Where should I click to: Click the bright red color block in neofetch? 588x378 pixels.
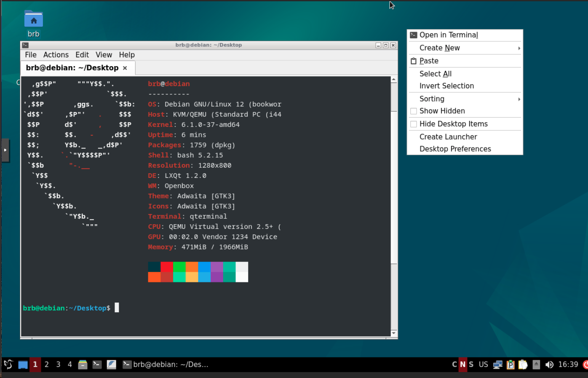click(x=167, y=267)
